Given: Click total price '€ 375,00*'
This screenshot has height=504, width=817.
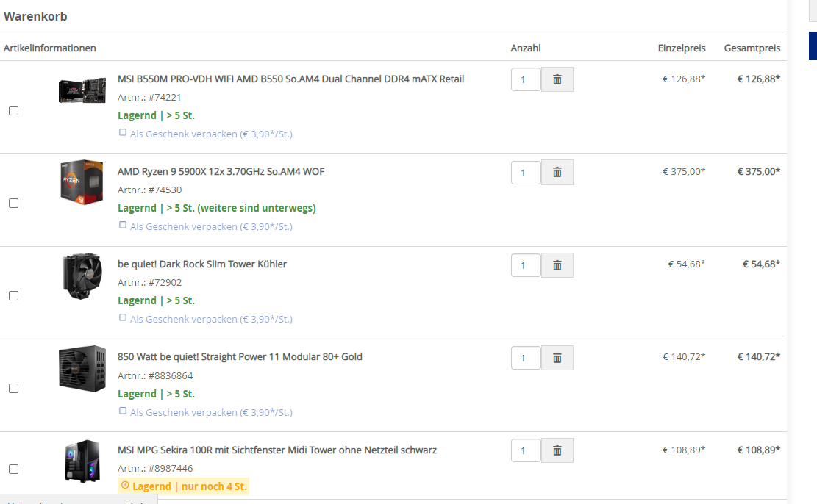Looking at the screenshot, I should pyautogui.click(x=759, y=171).
